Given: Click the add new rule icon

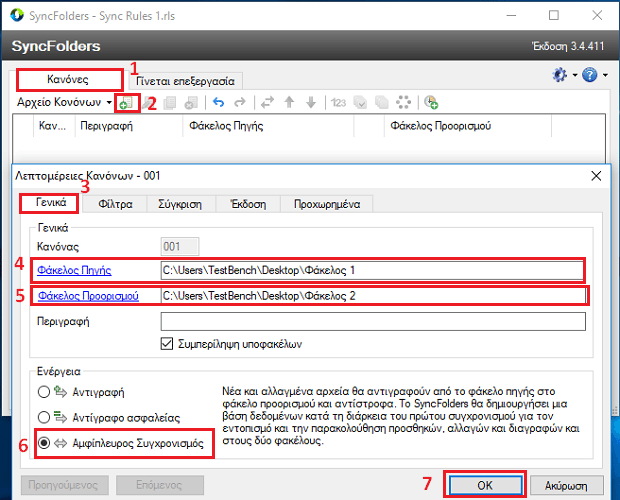Looking at the screenshot, I should coord(127,103).
